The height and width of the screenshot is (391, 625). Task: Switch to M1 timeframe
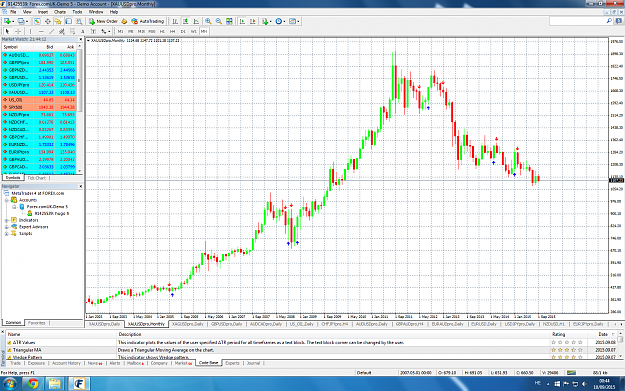[x=120, y=31]
